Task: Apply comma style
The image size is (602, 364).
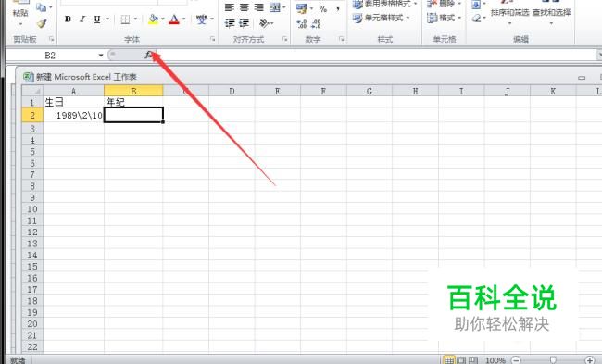Action: pyautogui.click(x=338, y=8)
